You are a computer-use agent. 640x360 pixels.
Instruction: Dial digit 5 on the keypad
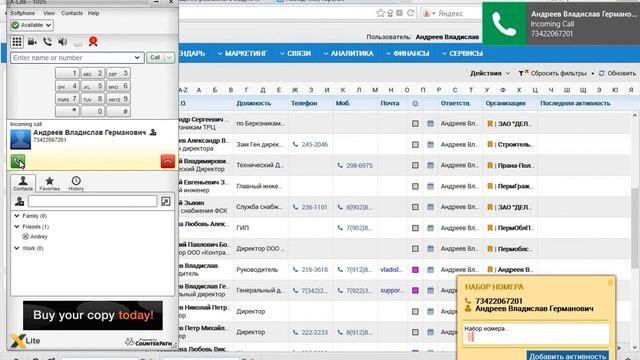click(x=93, y=86)
